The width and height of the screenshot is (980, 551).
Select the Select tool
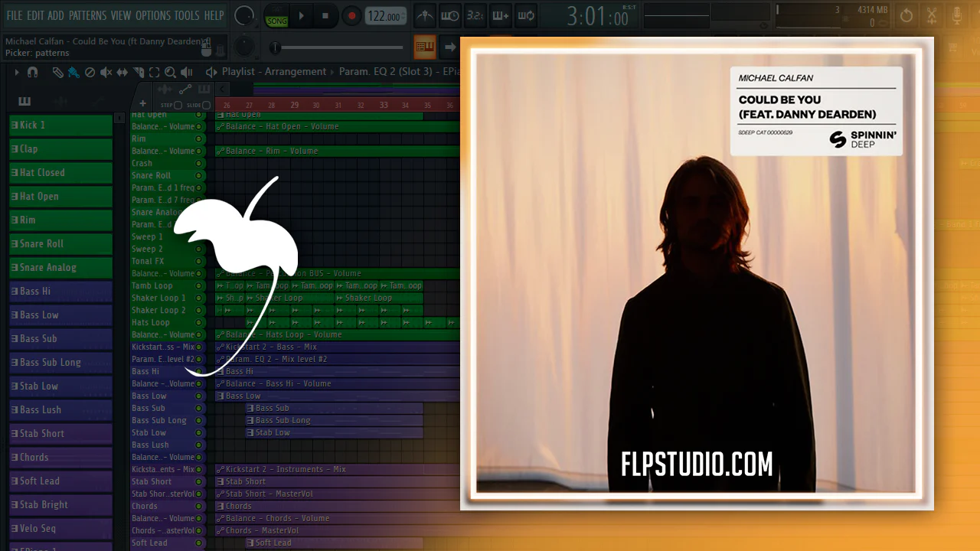point(154,72)
